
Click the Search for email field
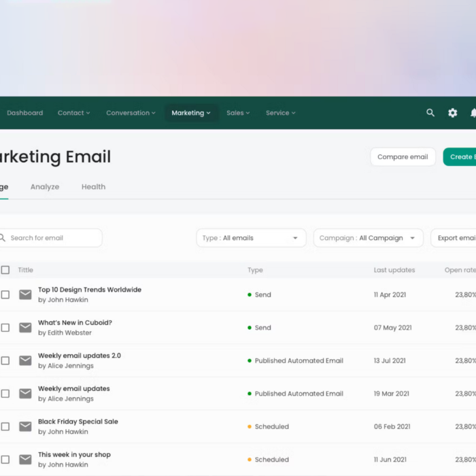[51, 238]
